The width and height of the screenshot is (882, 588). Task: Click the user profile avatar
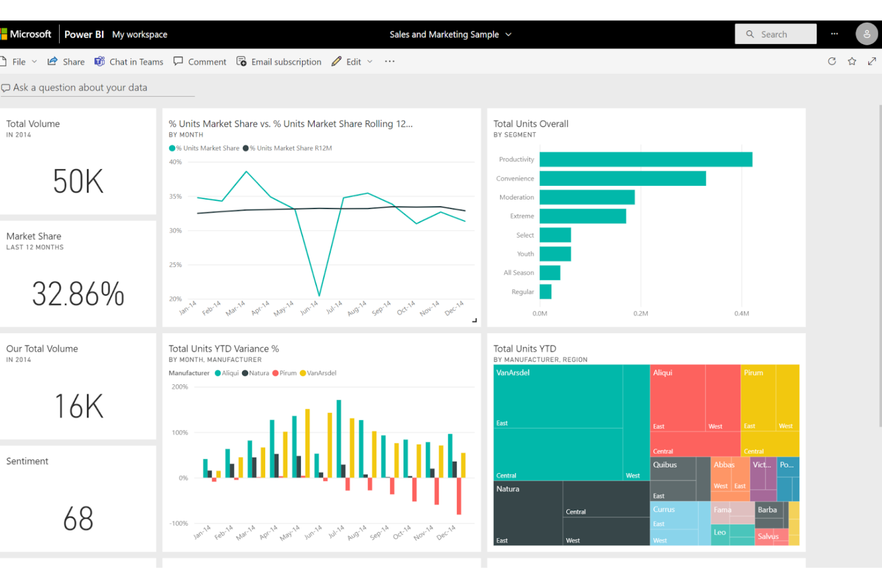[867, 34]
